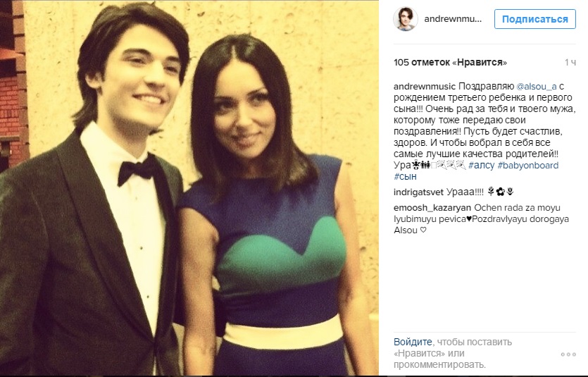This screenshot has height=377, width=588.
Task: View the 105 likes count
Action: pyautogui.click(x=450, y=62)
